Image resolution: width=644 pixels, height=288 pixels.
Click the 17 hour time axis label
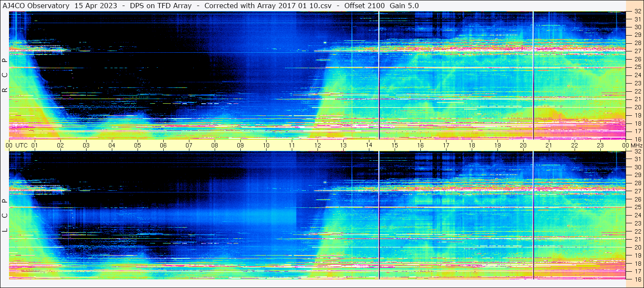446,145
